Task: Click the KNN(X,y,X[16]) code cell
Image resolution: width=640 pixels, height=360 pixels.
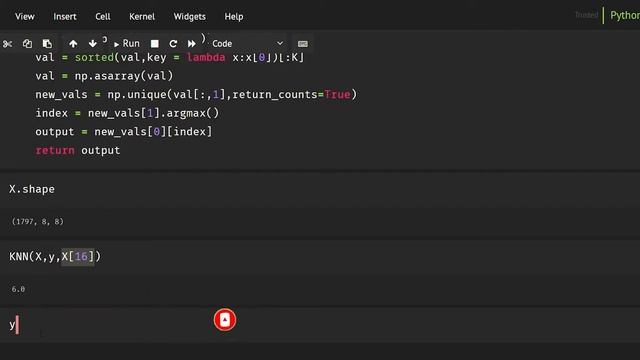Action: click(x=320, y=257)
